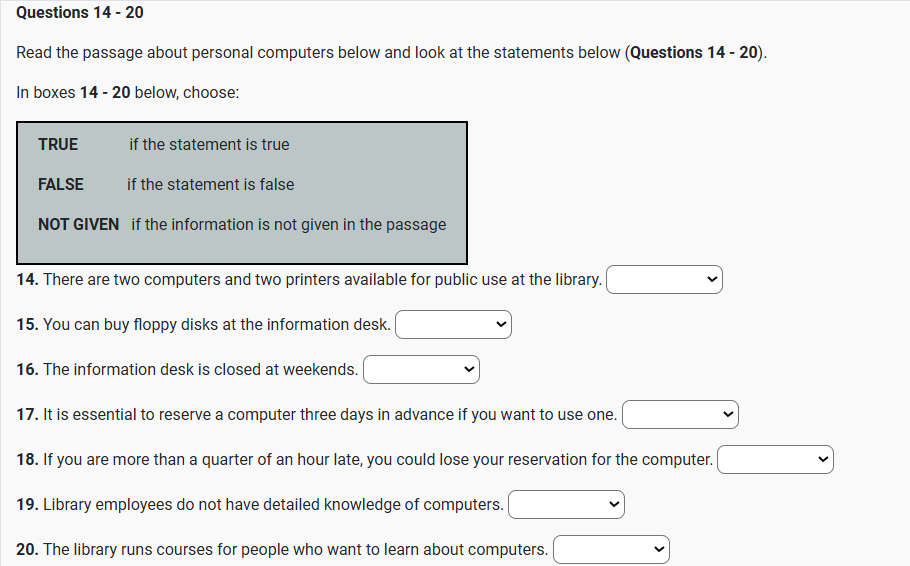This screenshot has width=910, height=566.
Task: Open the answer dropdown for question 14
Action: tap(664, 280)
